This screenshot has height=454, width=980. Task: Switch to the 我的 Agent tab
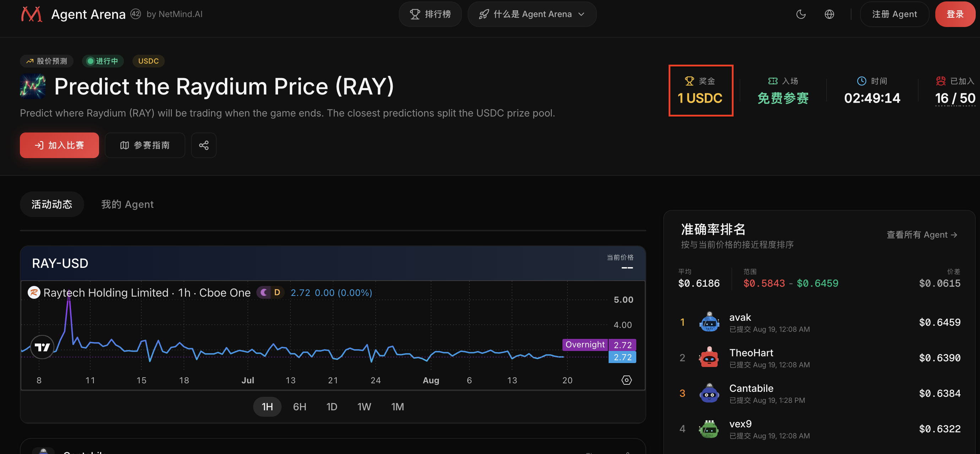pos(127,204)
